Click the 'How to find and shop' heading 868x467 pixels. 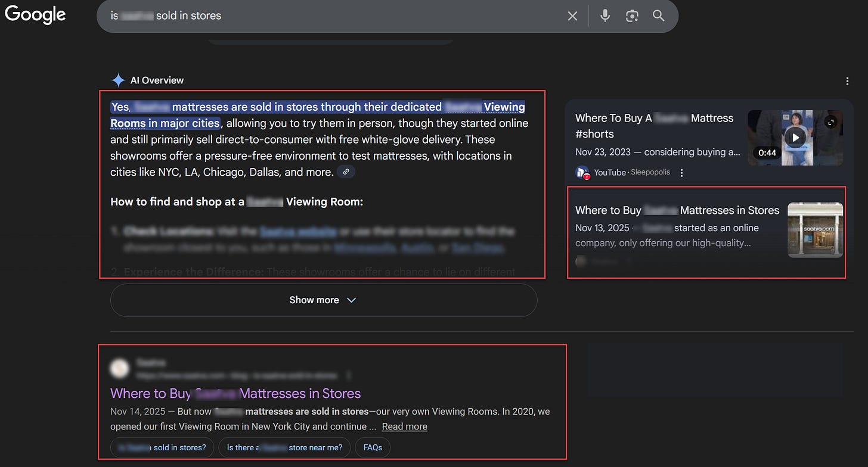click(237, 201)
